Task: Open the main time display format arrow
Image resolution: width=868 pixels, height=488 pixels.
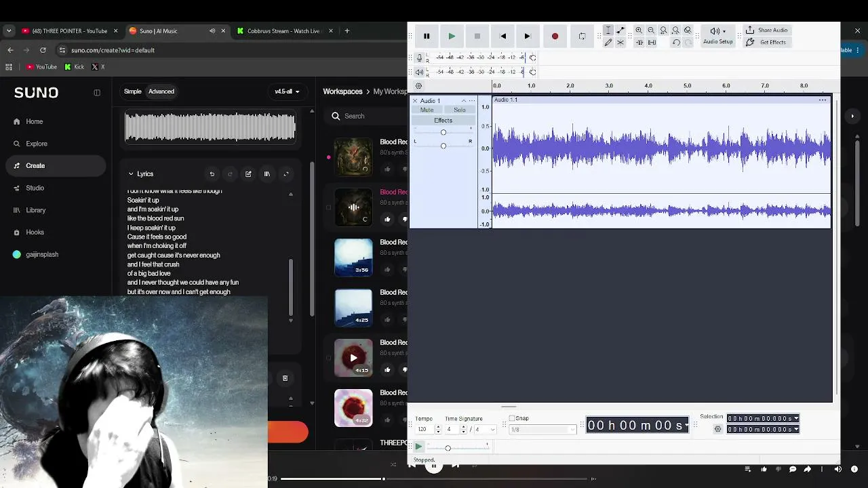Action: pos(686,426)
